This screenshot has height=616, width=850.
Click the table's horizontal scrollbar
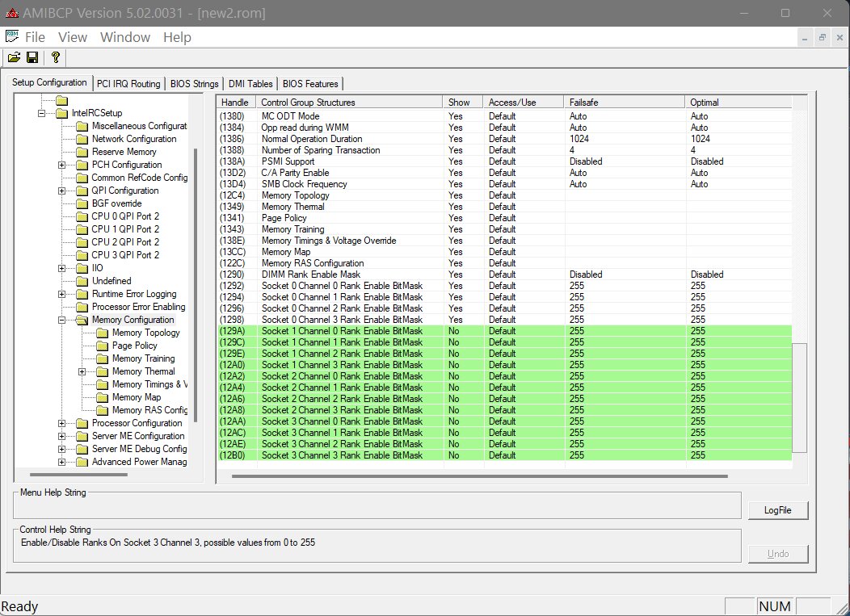pyautogui.click(x=479, y=476)
